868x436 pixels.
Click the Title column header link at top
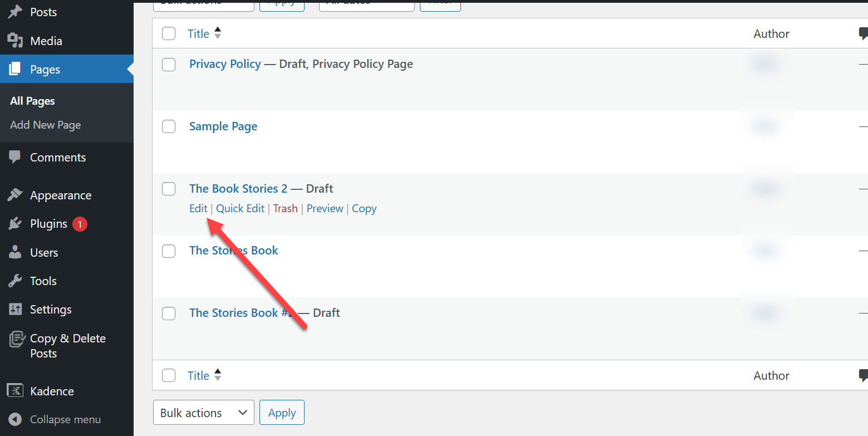198,33
